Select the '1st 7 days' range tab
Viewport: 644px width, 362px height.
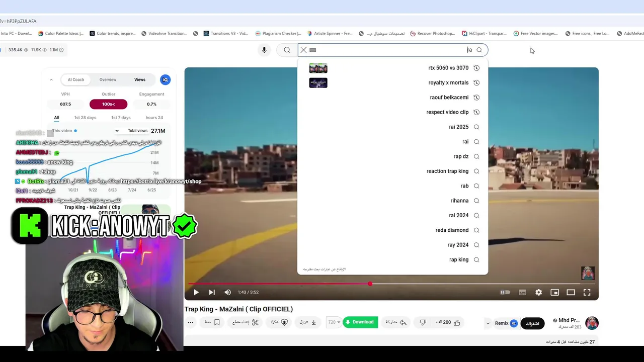[x=121, y=118]
